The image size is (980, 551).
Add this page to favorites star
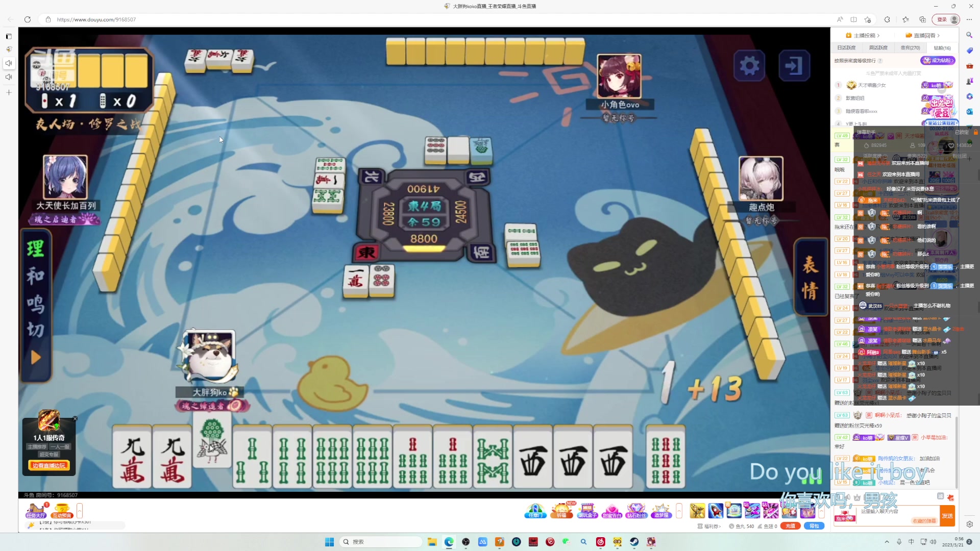click(x=868, y=19)
